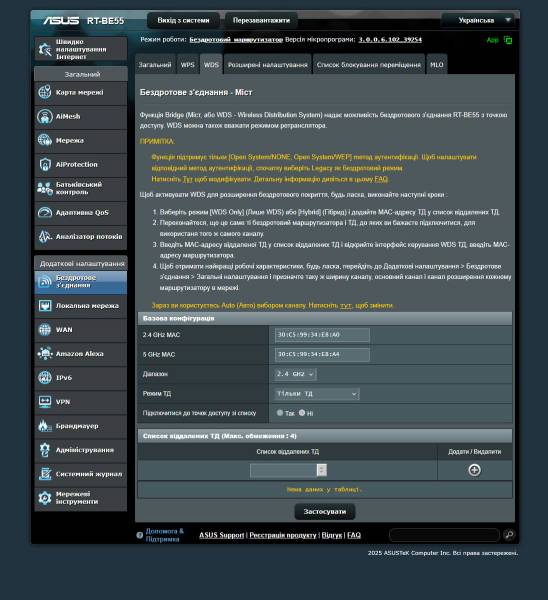Screen dimensions: 548x600
Task: Open the Розширені налаштування tab
Action: coord(267,65)
